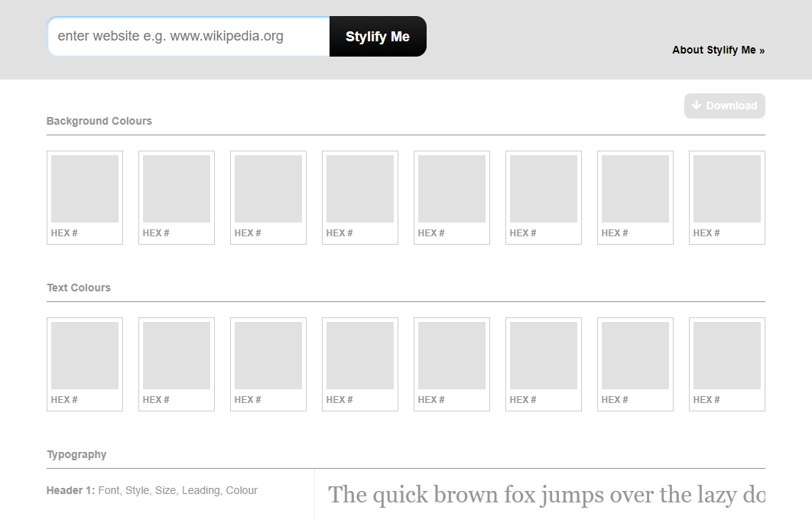Click the down arrow icon on Download
Screen dimensions: 812x520
tap(697, 106)
